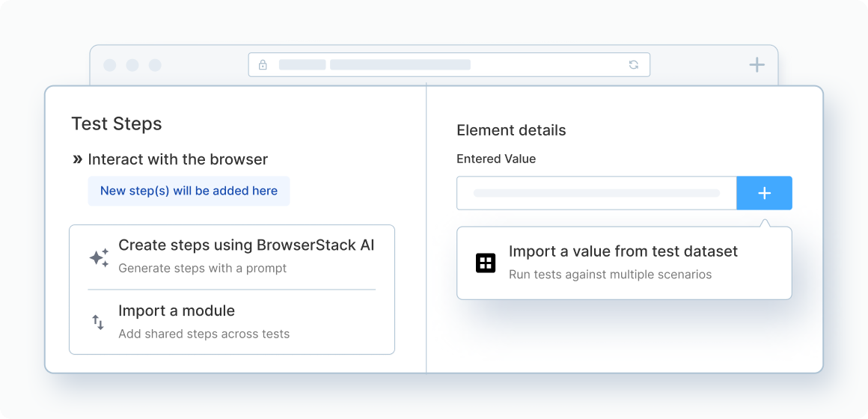Click the double chevron beside Interact with the browser
868x419 pixels.
tap(78, 160)
